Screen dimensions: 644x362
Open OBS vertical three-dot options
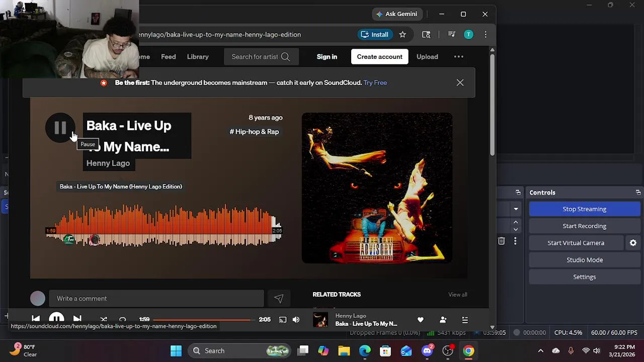[x=515, y=241]
